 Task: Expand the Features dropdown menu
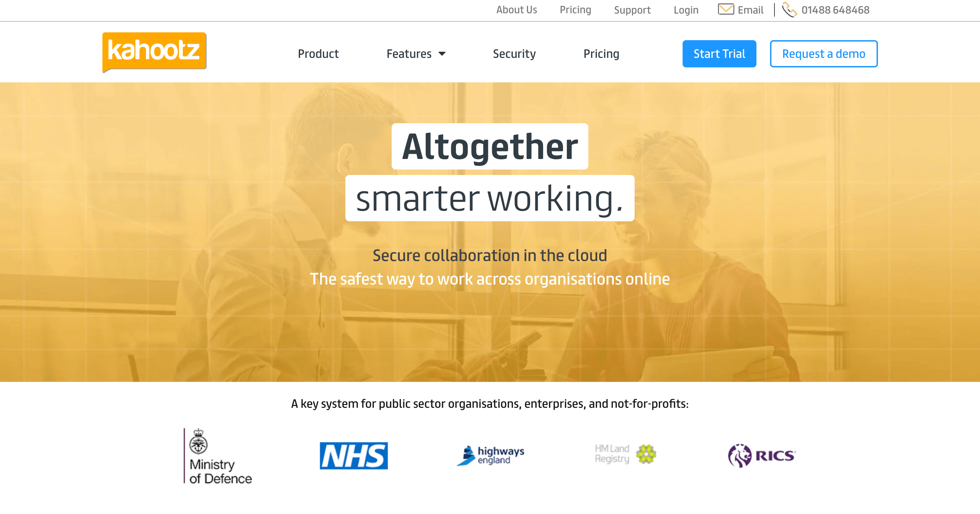pos(415,54)
